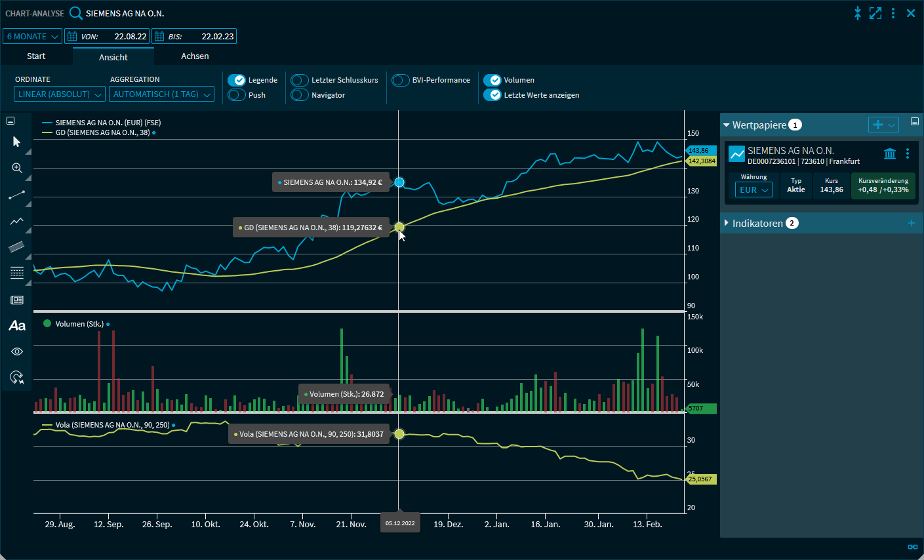Expand the Indikatoren section

757,224
